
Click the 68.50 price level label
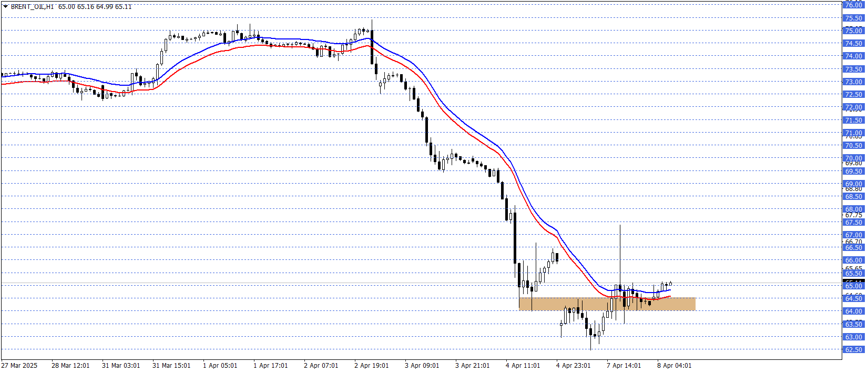853,197
